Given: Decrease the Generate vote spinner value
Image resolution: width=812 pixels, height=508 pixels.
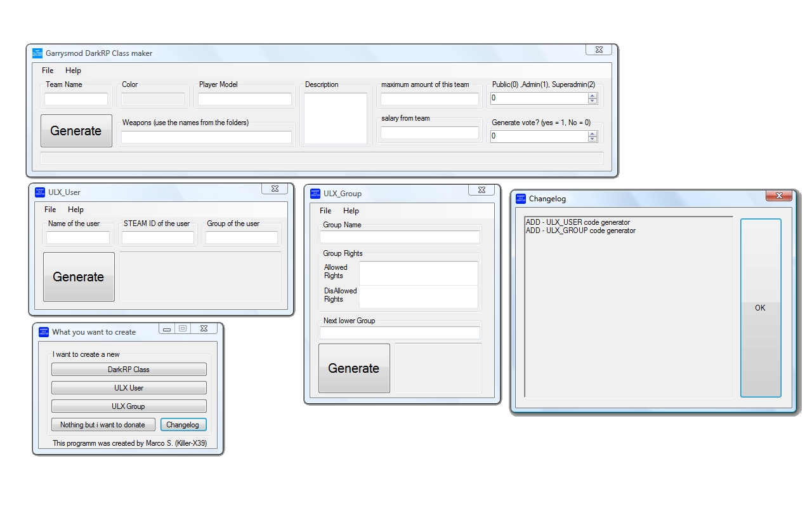Looking at the screenshot, I should point(593,139).
